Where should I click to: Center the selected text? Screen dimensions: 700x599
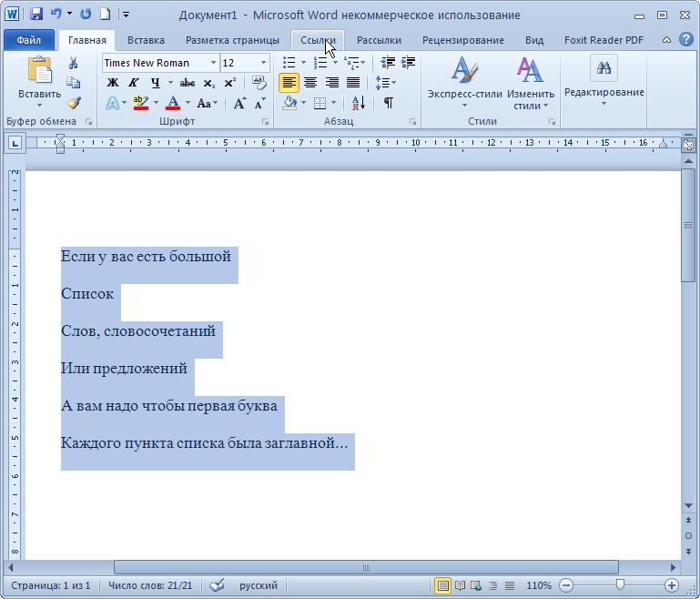click(310, 83)
